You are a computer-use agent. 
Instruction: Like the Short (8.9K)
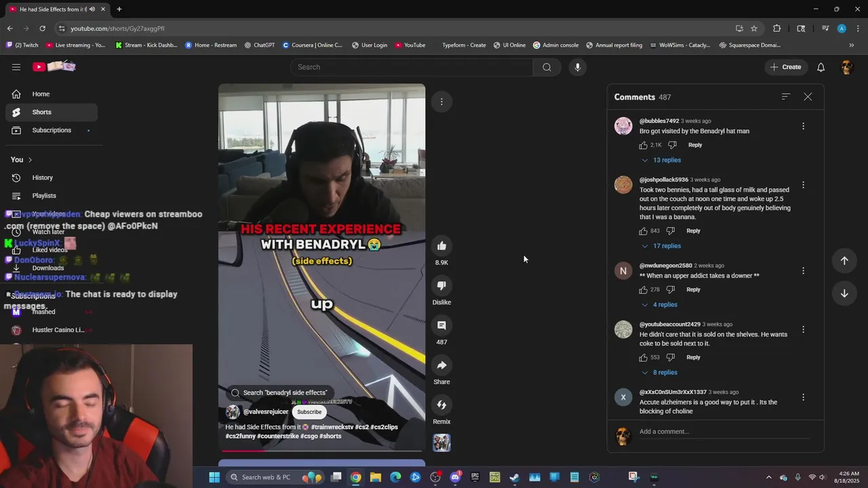[x=441, y=246]
